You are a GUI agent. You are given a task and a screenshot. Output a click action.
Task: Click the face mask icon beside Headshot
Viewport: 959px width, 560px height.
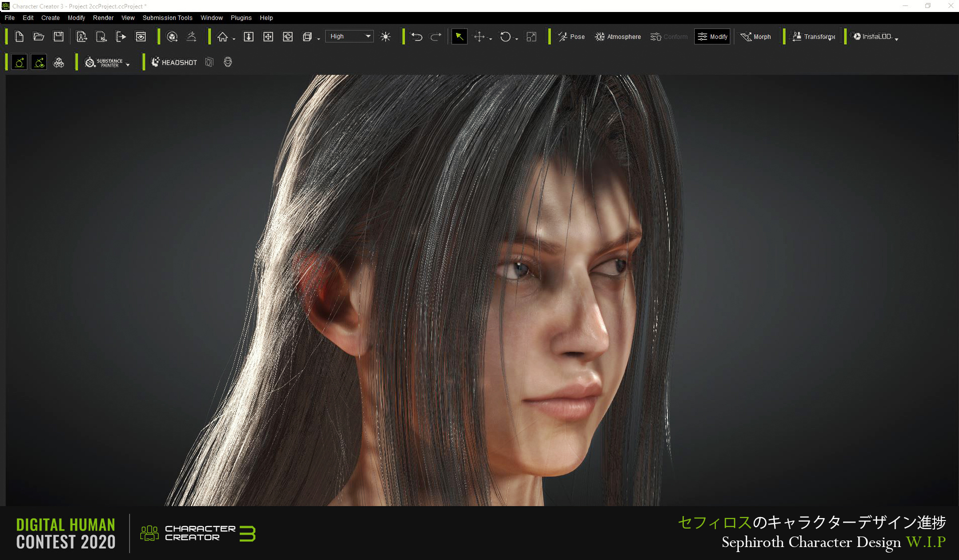coord(209,62)
